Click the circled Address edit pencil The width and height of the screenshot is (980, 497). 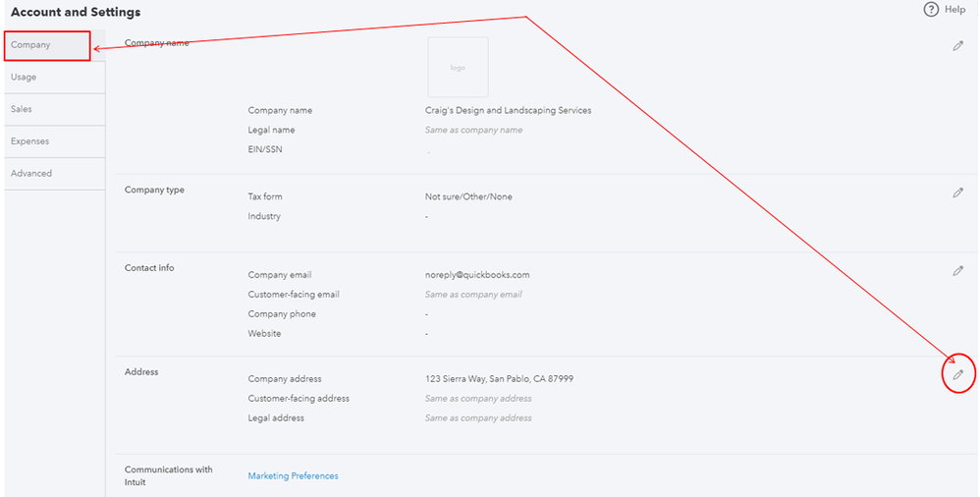957,374
